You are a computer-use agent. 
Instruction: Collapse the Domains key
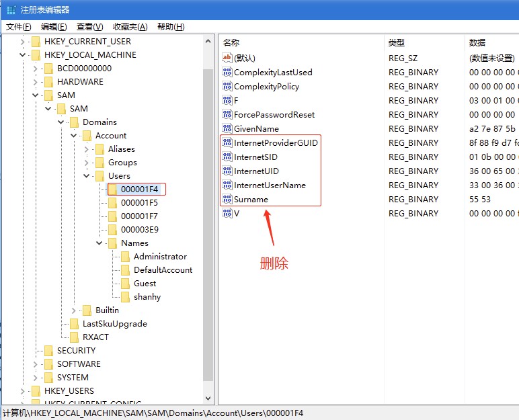(61, 122)
